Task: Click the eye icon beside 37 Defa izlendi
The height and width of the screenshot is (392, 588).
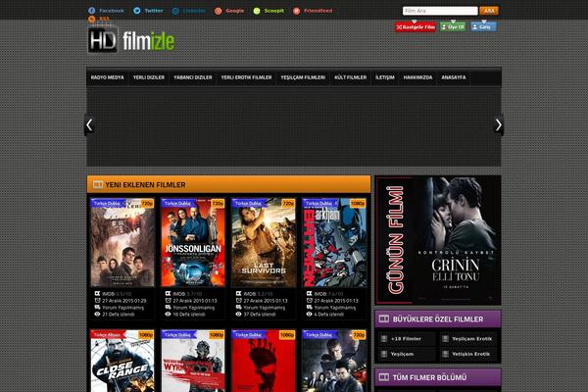Action: (238, 314)
